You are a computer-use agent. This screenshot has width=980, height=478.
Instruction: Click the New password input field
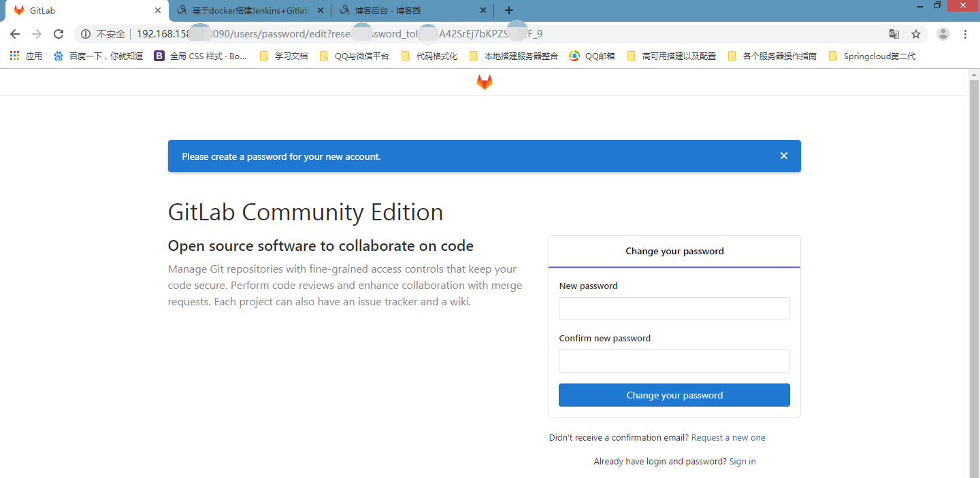pyautogui.click(x=674, y=309)
